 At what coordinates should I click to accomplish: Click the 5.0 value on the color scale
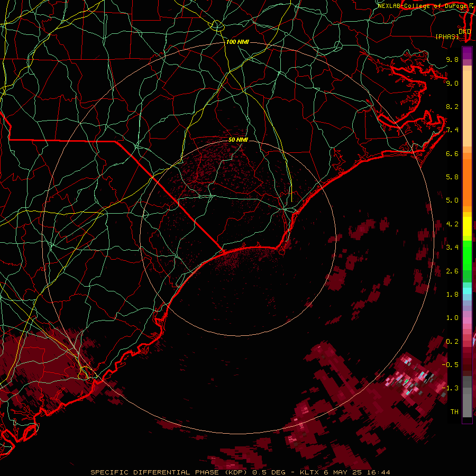[452, 200]
